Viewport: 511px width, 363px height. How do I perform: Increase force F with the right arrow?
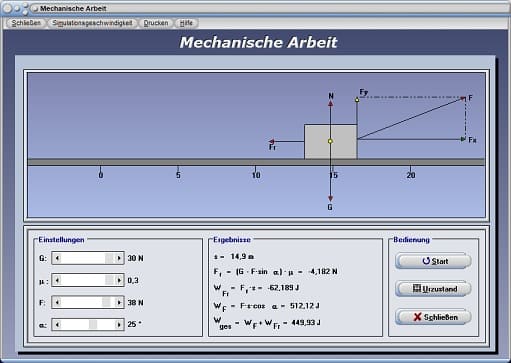pyautogui.click(x=119, y=302)
